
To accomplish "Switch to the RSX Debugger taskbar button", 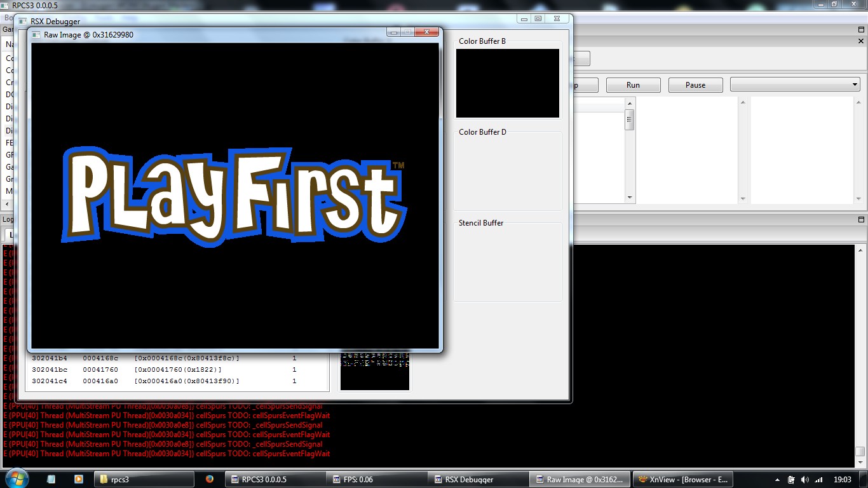I will (478, 479).
